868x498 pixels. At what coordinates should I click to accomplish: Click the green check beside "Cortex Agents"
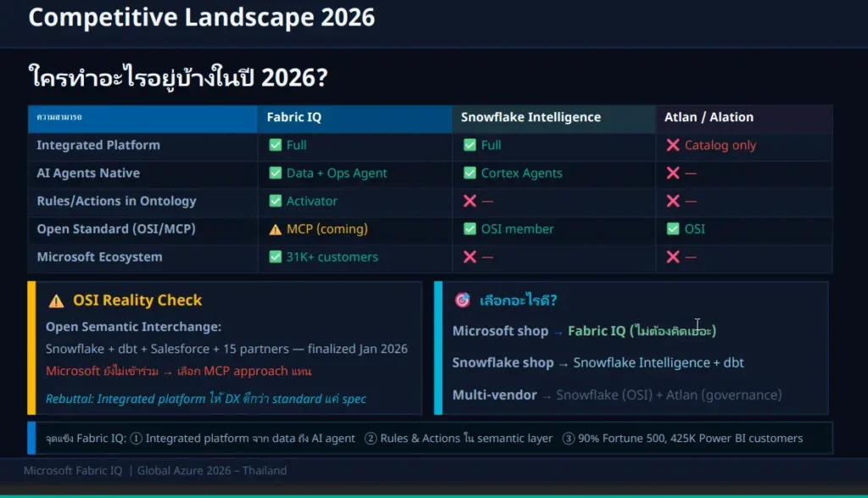470,174
